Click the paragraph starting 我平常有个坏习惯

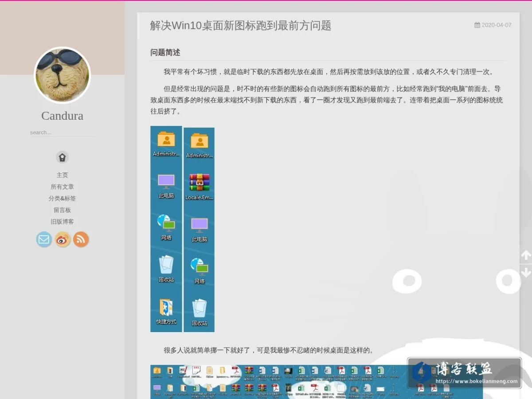click(329, 72)
